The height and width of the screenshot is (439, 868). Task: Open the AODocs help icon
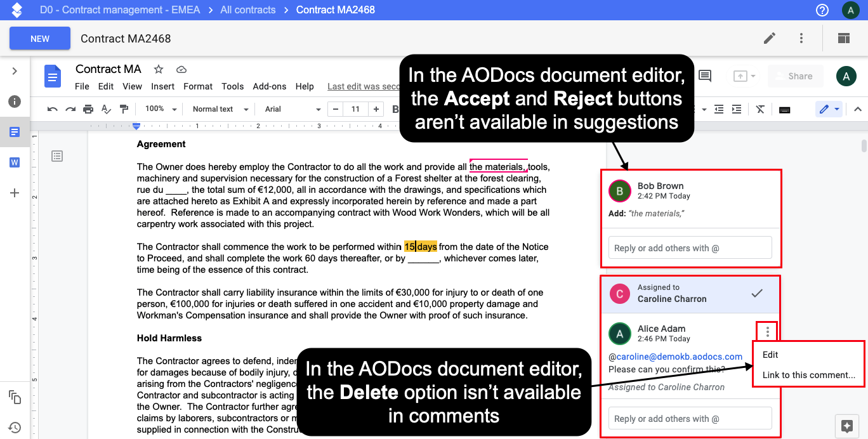click(822, 10)
